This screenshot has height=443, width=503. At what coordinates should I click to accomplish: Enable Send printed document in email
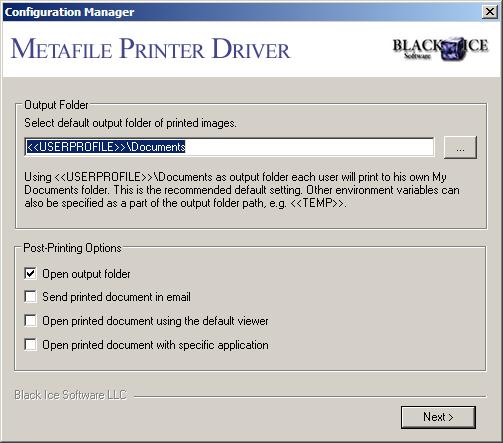(30, 297)
